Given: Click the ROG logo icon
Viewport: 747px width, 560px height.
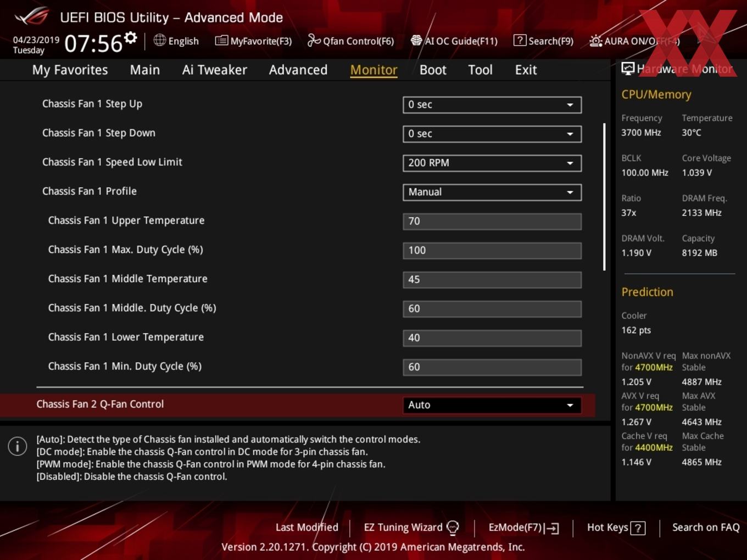Looking at the screenshot, I should [x=31, y=16].
